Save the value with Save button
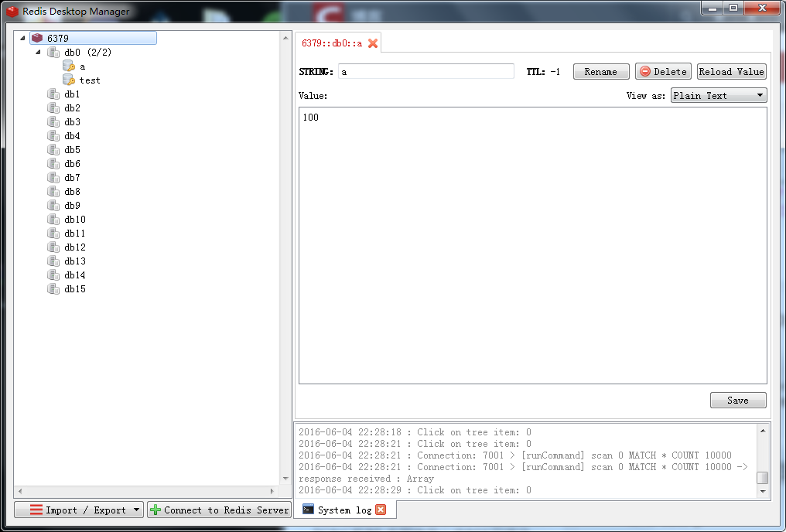Image resolution: width=786 pixels, height=532 pixels. [x=738, y=401]
